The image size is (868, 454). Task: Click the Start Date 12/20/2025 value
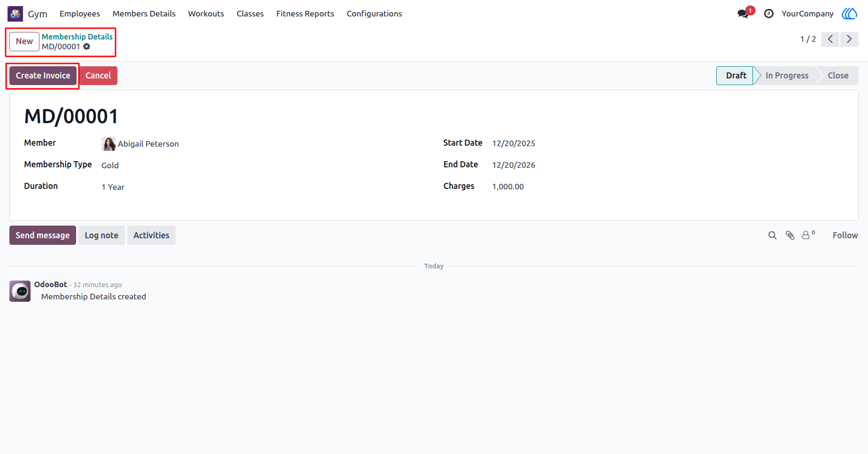click(x=513, y=143)
